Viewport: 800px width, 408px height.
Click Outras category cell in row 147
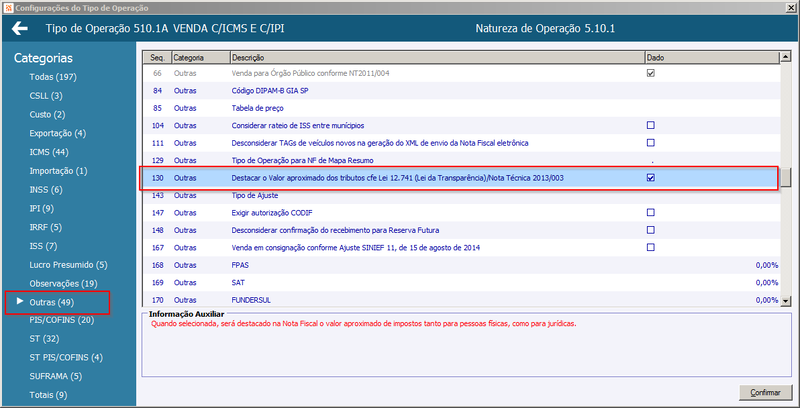pyautogui.click(x=185, y=213)
